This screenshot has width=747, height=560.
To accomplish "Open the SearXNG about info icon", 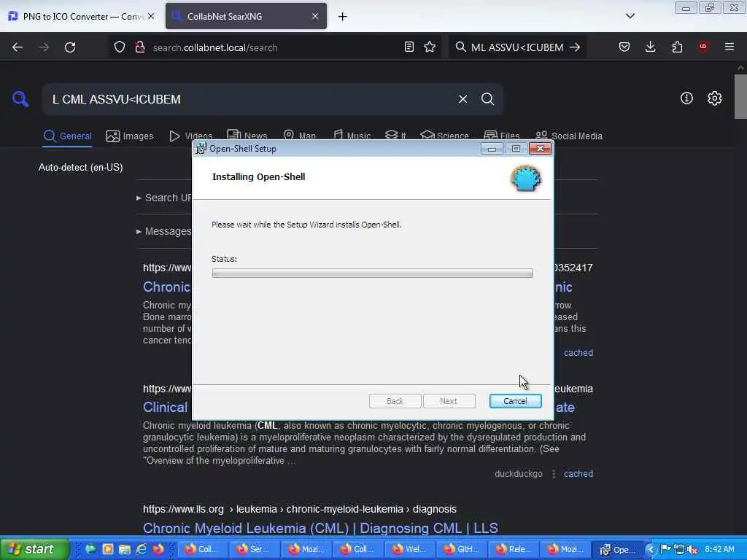I will tap(686, 98).
